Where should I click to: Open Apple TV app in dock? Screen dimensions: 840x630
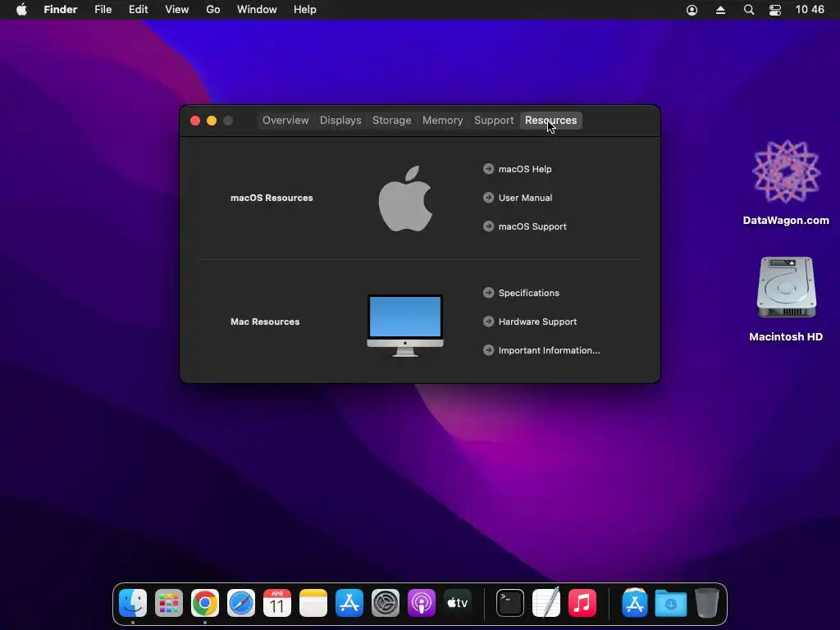(458, 603)
